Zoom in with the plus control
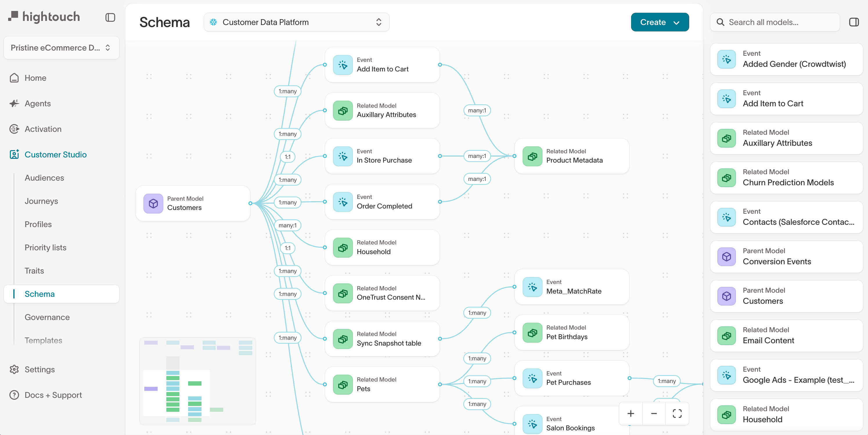Screen dimensions: 868x435 click(x=631, y=414)
